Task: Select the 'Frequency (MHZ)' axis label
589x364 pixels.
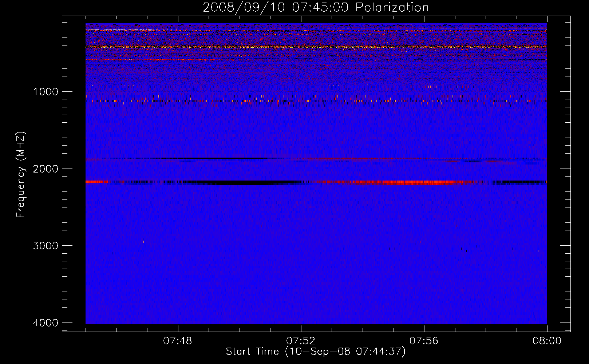Action: click(21, 174)
